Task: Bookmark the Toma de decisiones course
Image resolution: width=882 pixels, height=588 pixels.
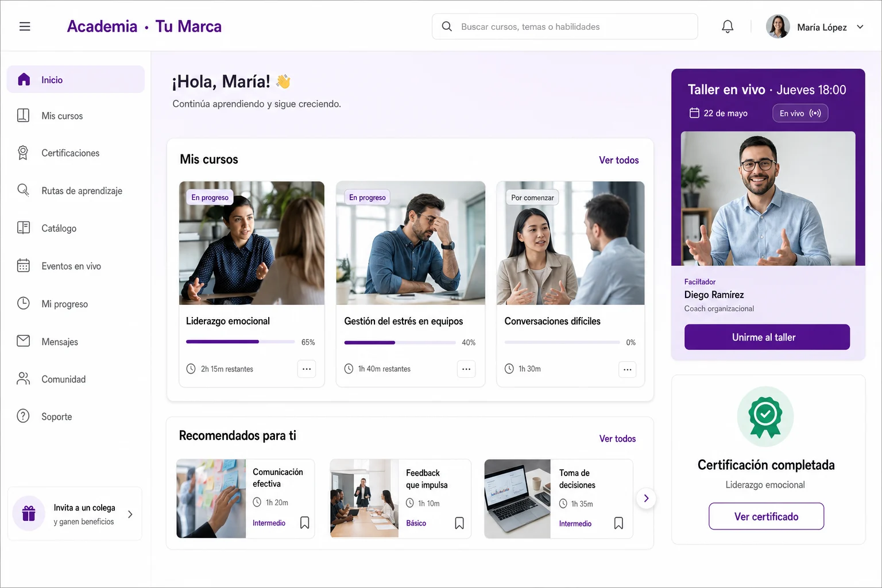Action: pyautogui.click(x=618, y=523)
